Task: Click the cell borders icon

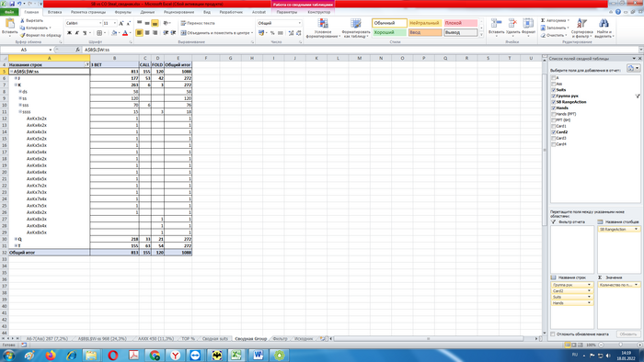Action: click(x=99, y=33)
